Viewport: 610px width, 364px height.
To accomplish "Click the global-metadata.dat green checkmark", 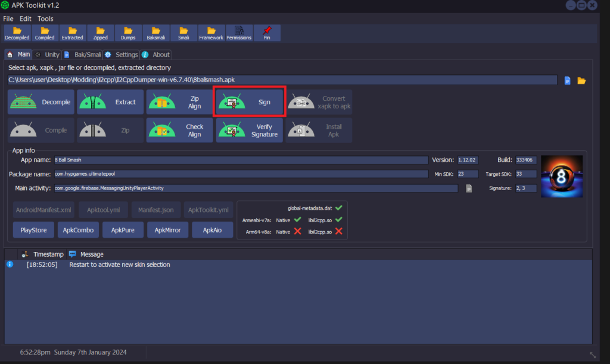I will tap(339, 208).
